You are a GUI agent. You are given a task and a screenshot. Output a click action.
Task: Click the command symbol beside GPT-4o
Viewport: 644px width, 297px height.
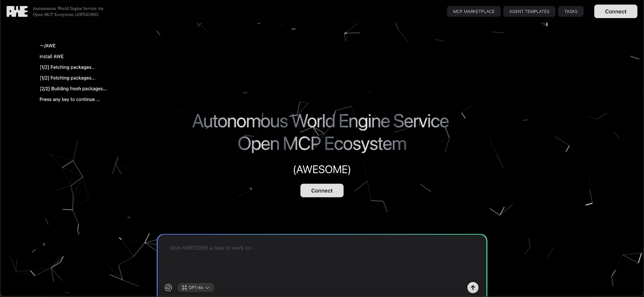click(x=184, y=288)
